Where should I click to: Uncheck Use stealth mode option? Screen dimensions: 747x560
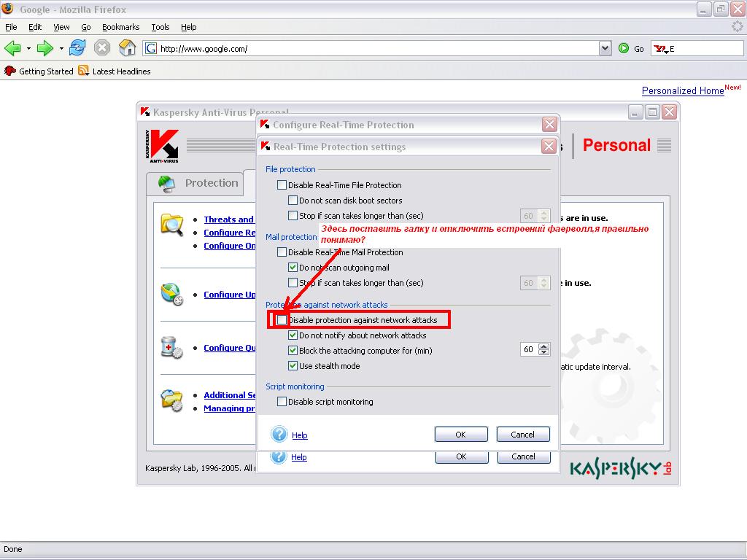(x=293, y=366)
